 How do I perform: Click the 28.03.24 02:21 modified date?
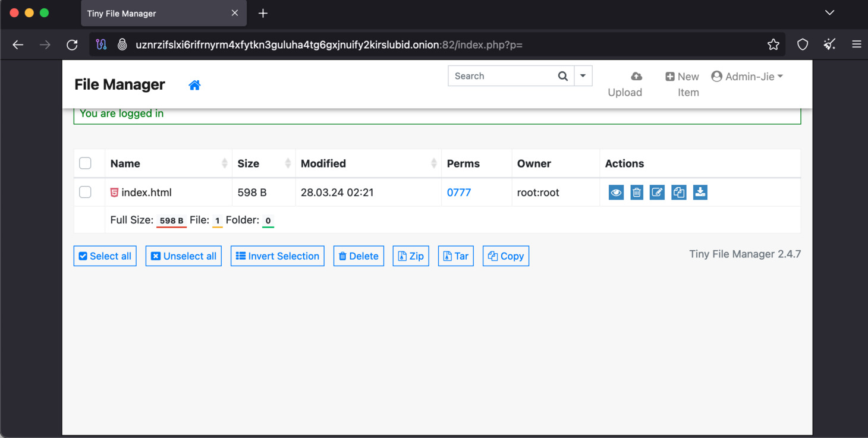point(337,193)
